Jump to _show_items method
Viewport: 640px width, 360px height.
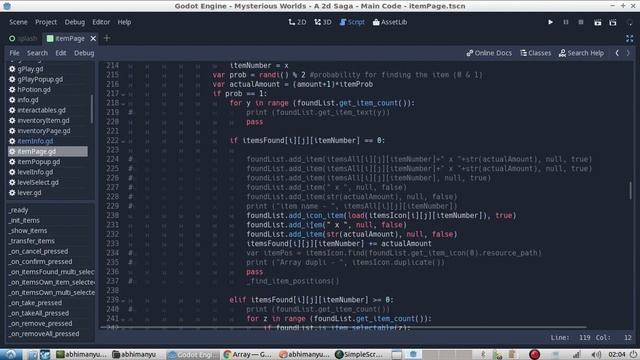[x=28, y=231]
